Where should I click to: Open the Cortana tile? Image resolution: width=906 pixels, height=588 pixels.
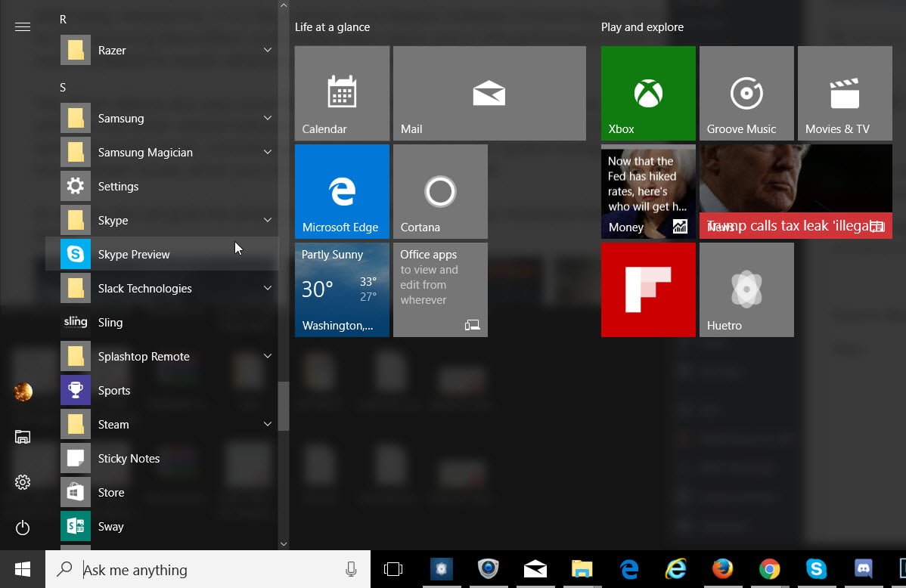tap(440, 191)
